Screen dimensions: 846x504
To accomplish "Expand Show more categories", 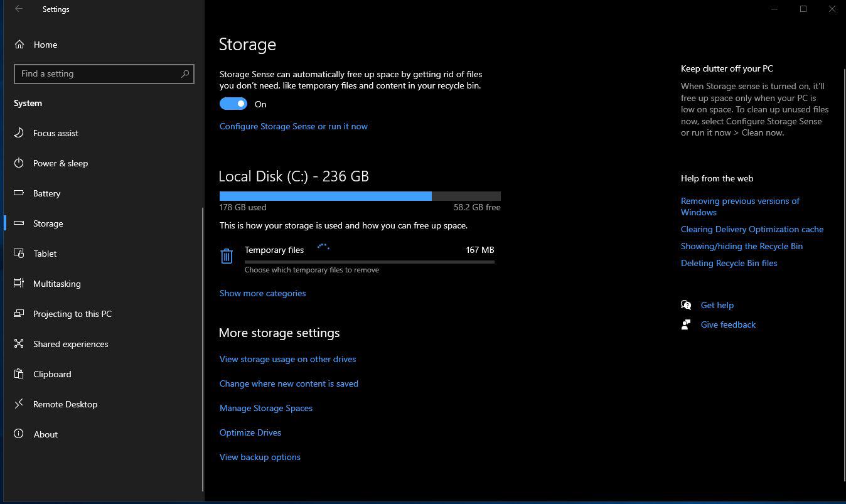I will coord(262,293).
